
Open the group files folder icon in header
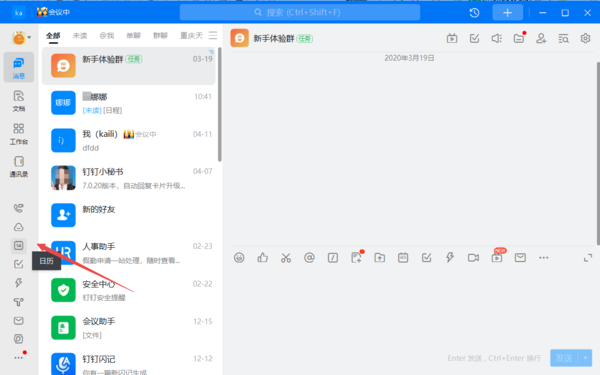pos(519,38)
